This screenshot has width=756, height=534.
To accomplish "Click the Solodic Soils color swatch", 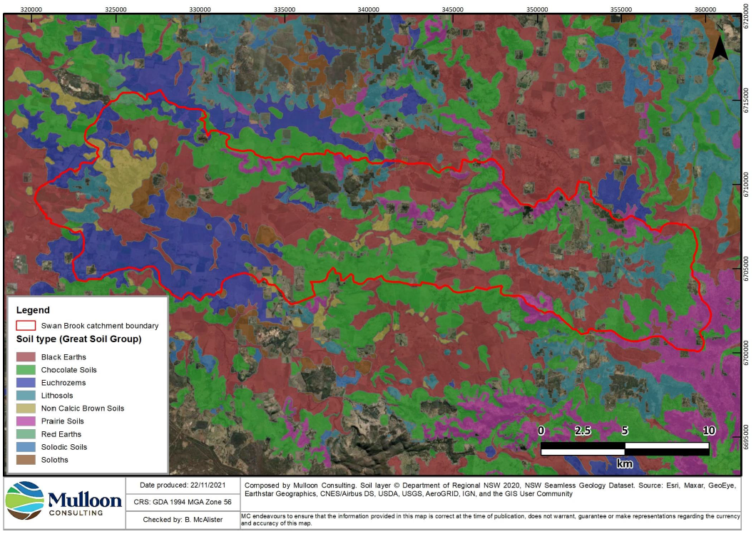I will pyautogui.click(x=26, y=447).
